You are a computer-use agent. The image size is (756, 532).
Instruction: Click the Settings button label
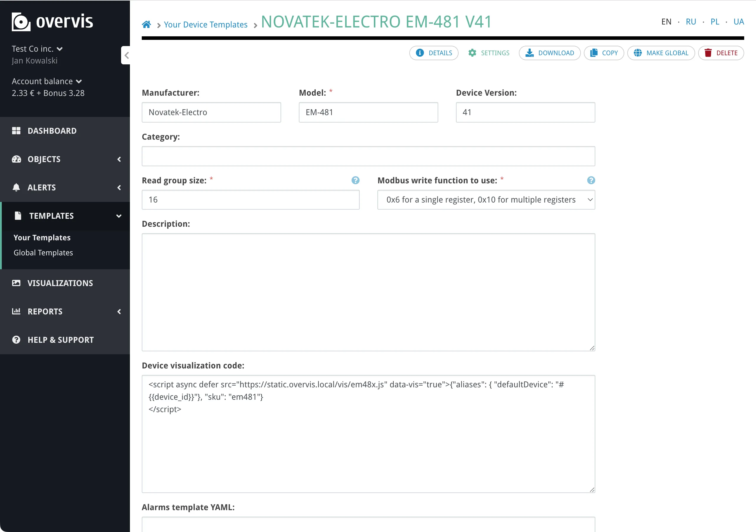click(x=495, y=53)
